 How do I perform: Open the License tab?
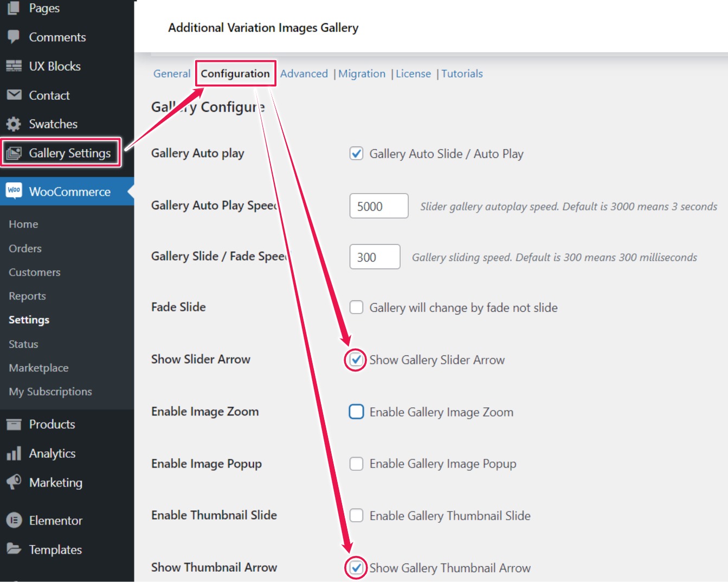[x=414, y=74]
